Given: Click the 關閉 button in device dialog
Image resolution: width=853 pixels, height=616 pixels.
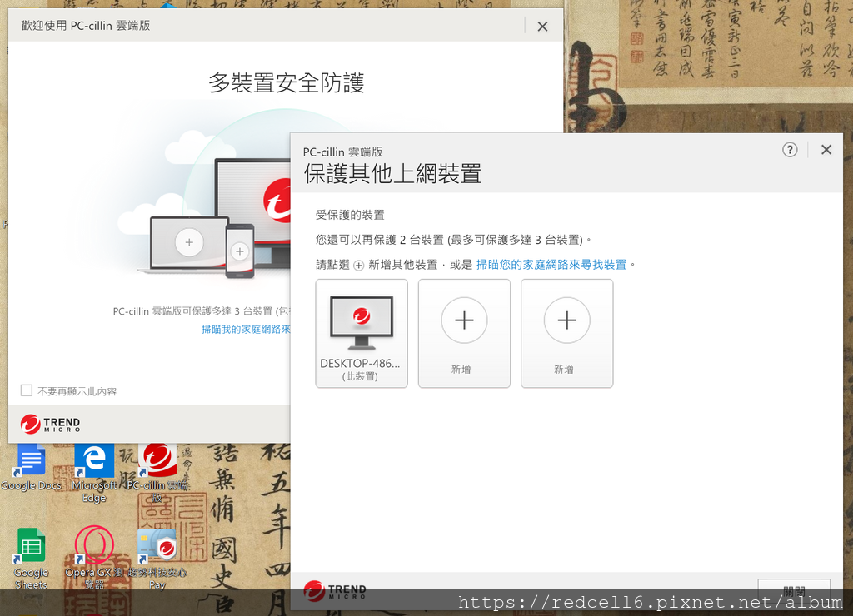Looking at the screenshot, I should point(794,590).
